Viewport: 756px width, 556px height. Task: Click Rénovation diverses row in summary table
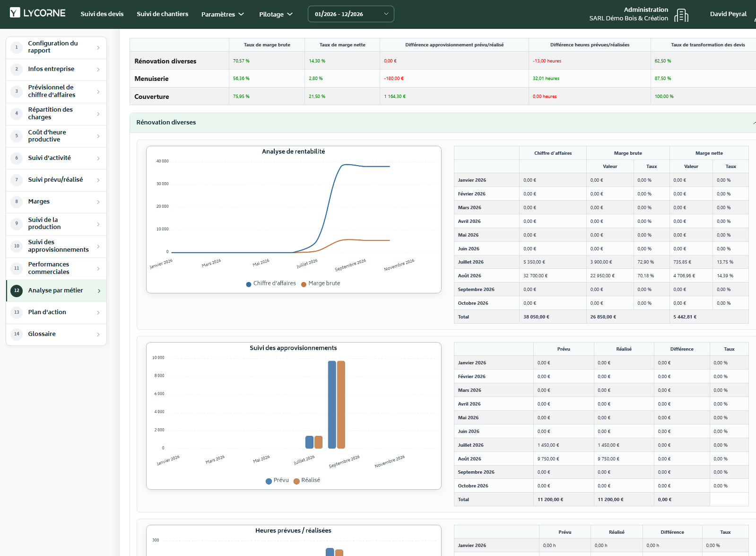point(443,61)
